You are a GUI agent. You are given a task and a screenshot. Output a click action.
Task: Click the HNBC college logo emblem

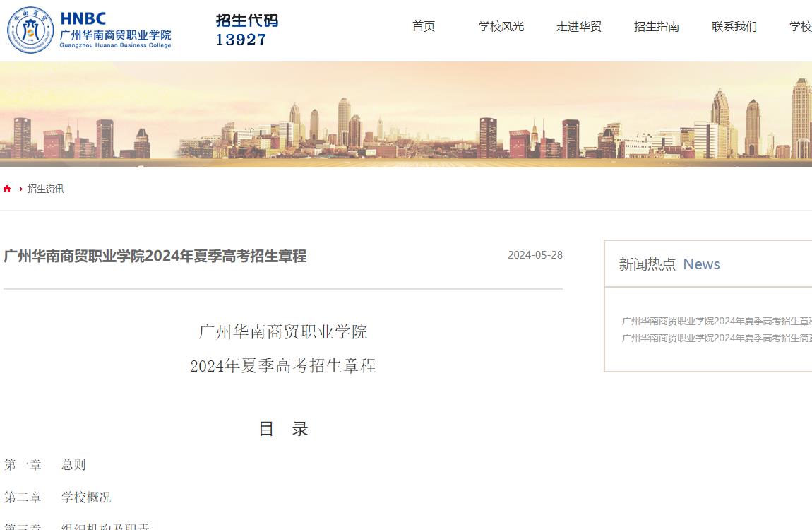[x=30, y=30]
